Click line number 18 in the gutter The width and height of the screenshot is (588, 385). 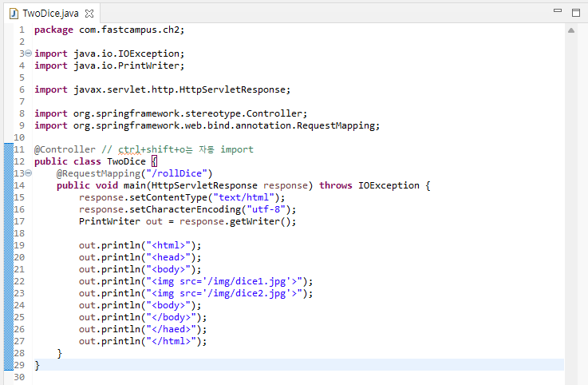coord(19,233)
